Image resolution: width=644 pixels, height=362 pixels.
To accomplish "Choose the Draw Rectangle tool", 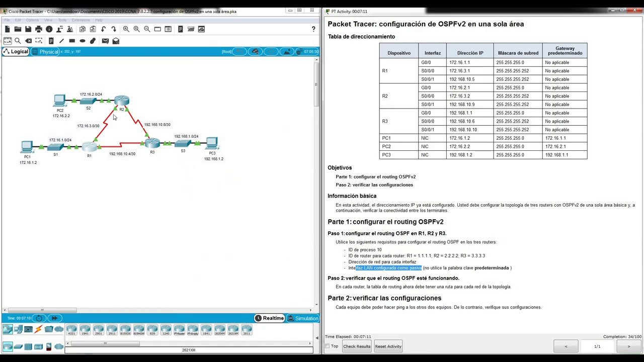I will click(x=72, y=41).
